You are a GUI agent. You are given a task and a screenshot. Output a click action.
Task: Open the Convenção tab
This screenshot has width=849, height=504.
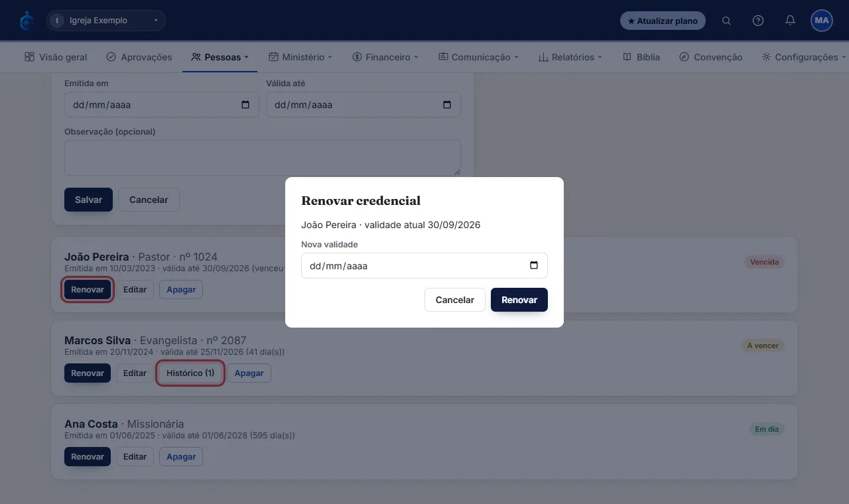(x=711, y=57)
